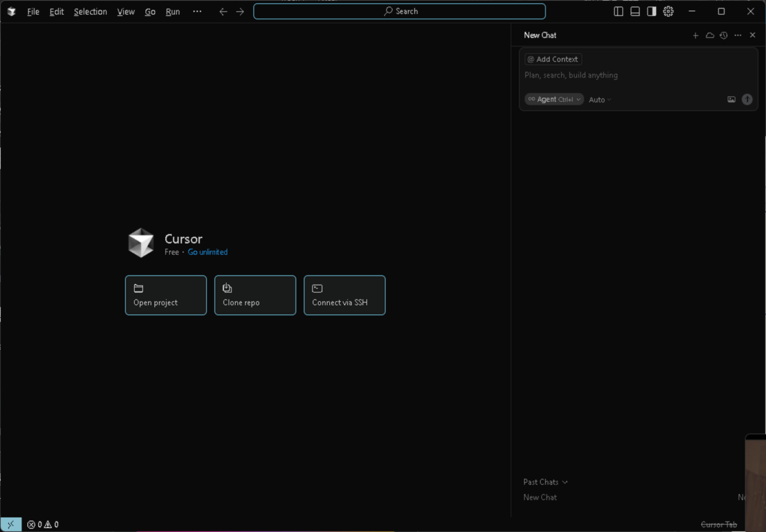The height and width of the screenshot is (532, 766).
Task: Click Connect via SSH card
Action: 344,295
